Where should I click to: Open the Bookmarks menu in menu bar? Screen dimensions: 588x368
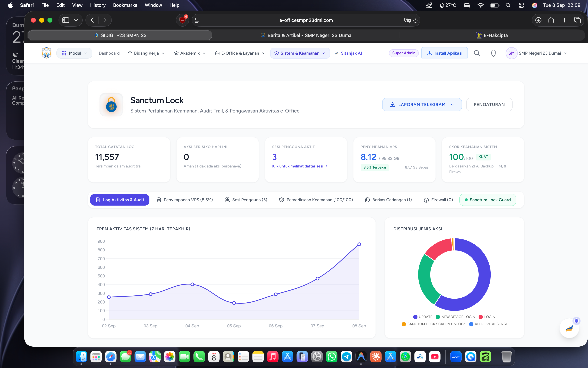coord(125,5)
